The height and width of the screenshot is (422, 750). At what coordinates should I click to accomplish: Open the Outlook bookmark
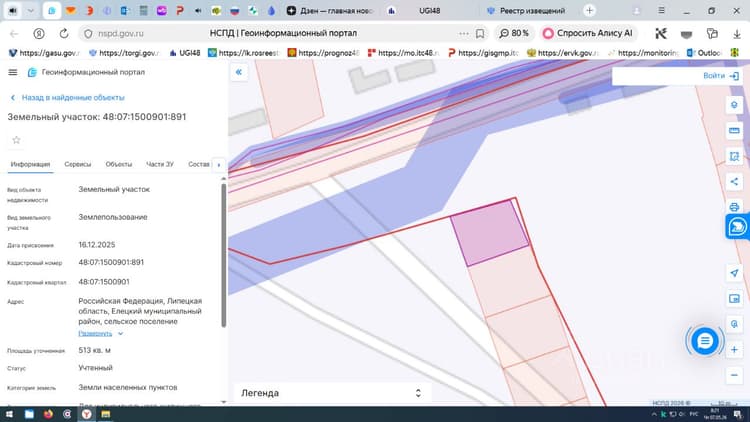pyautogui.click(x=704, y=53)
